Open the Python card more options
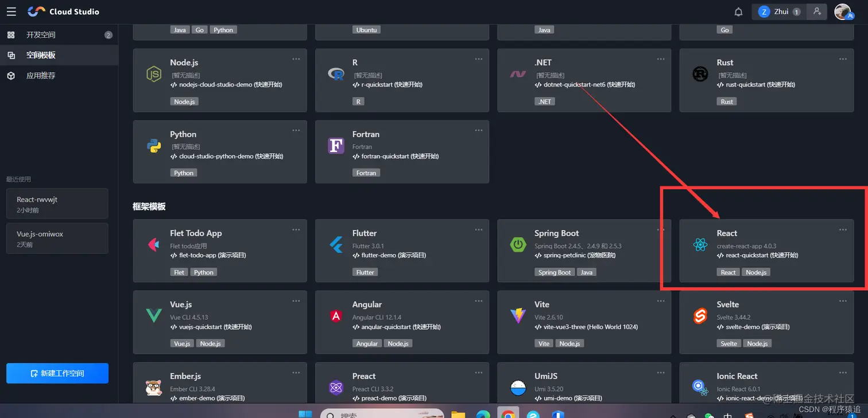Viewport: 868px width, 418px height. [296, 130]
